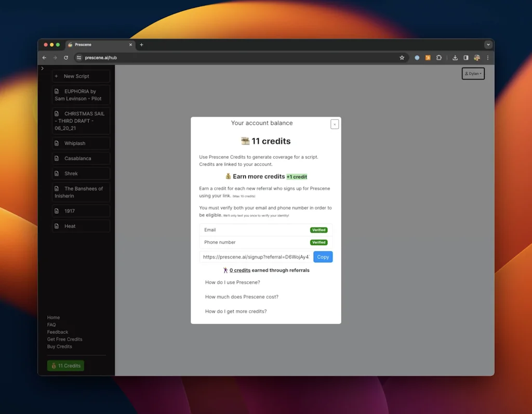Open the Get Free Credits page

[x=64, y=339]
